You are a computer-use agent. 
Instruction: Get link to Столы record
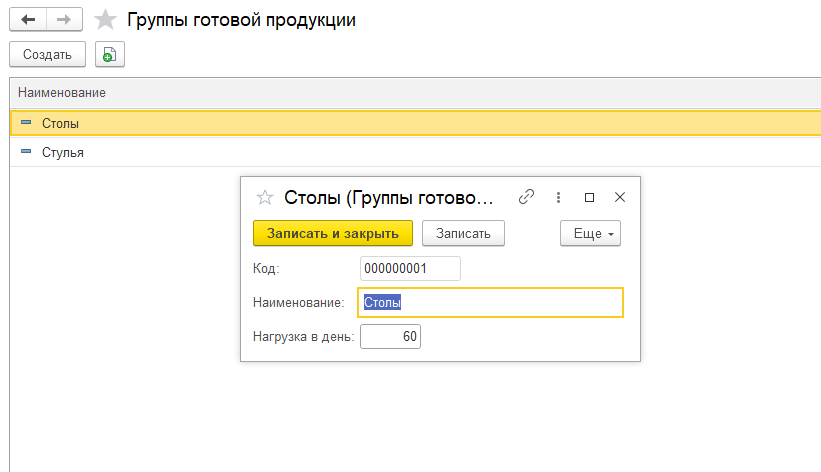[526, 197]
